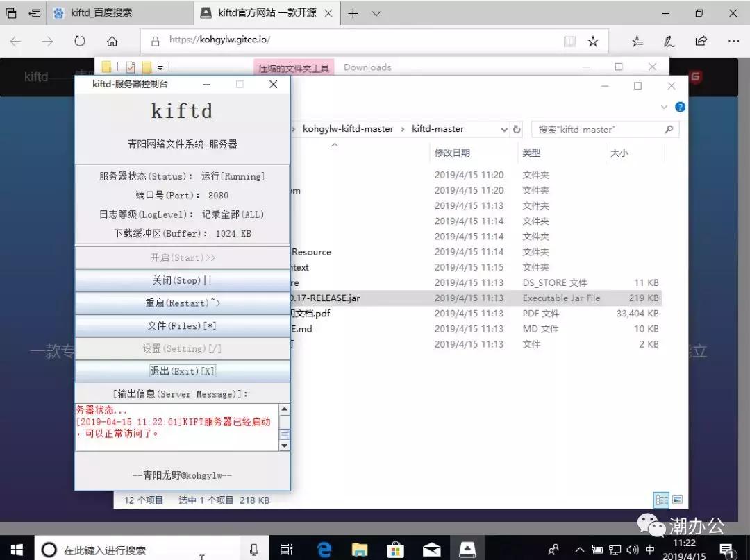Image resolution: width=750 pixels, height=560 pixels.
Task: Open the Favorites Hub in Edge
Action: pos(637,42)
